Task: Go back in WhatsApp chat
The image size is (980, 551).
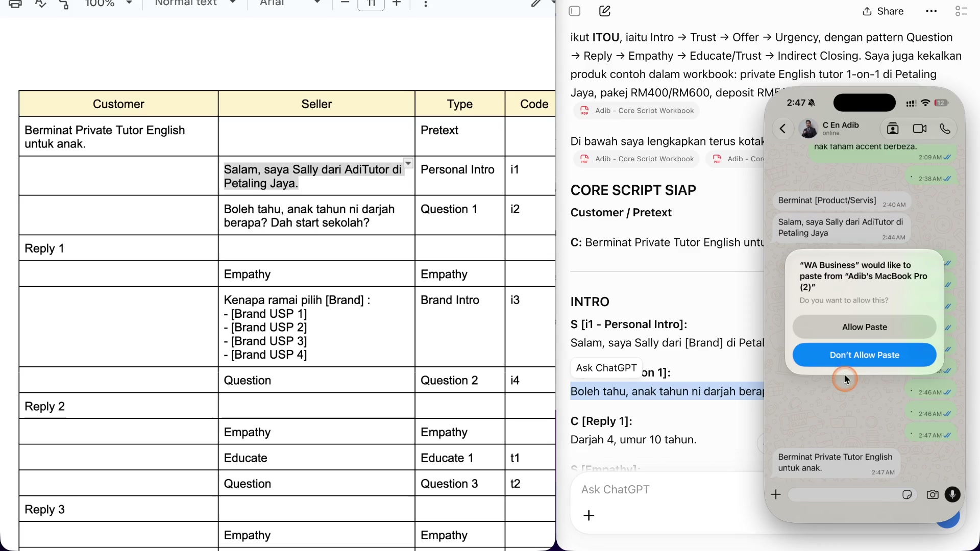Action: tap(783, 129)
